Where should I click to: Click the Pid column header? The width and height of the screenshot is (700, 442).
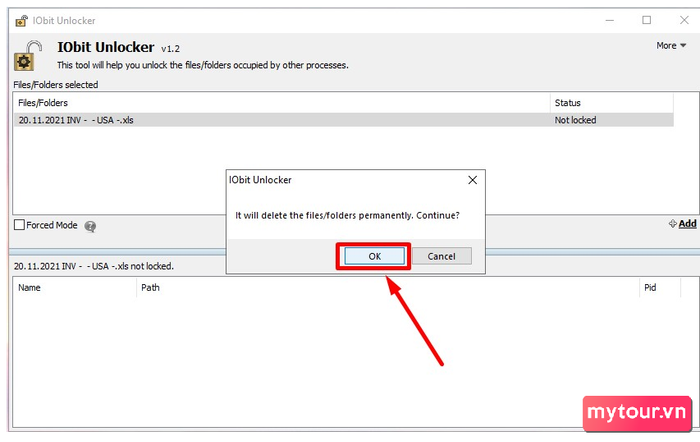[660, 288]
